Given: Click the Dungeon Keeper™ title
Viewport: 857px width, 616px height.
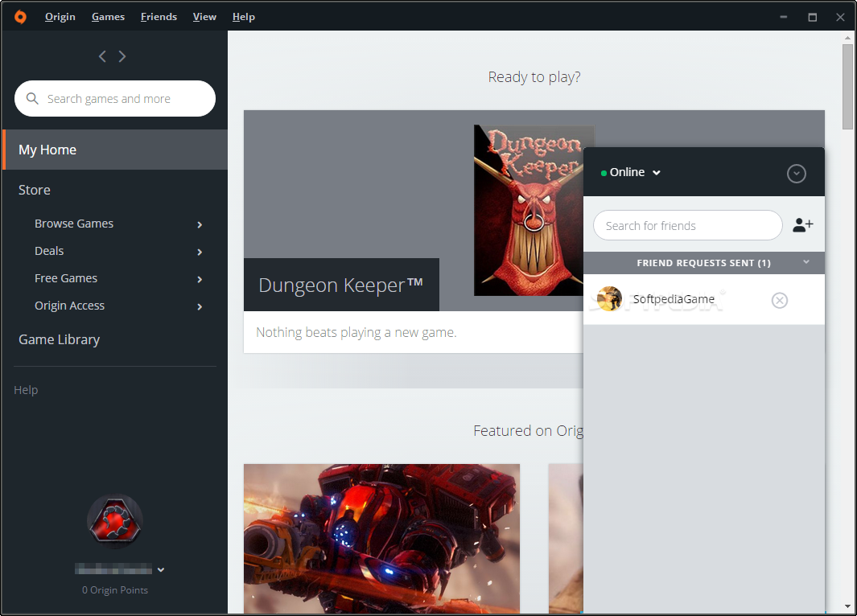Looking at the screenshot, I should pyautogui.click(x=341, y=285).
